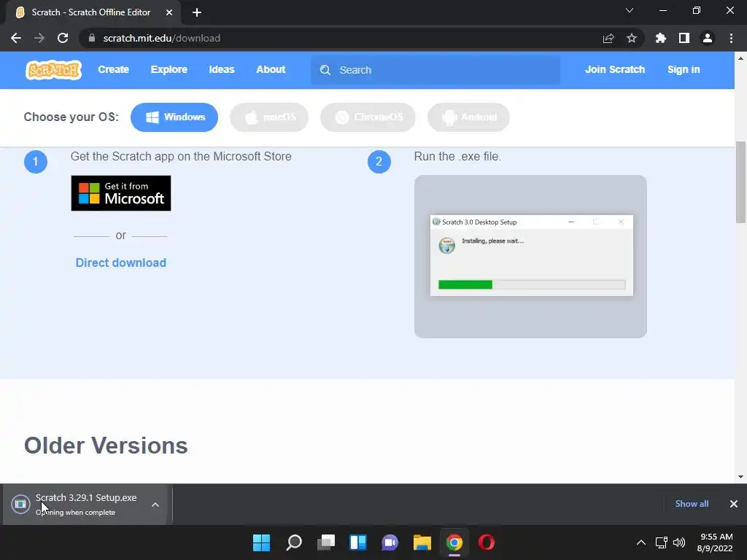Viewport: 747px width, 560px height.
Task: Close the Scratch Offline Editor tab
Action: [x=169, y=12]
